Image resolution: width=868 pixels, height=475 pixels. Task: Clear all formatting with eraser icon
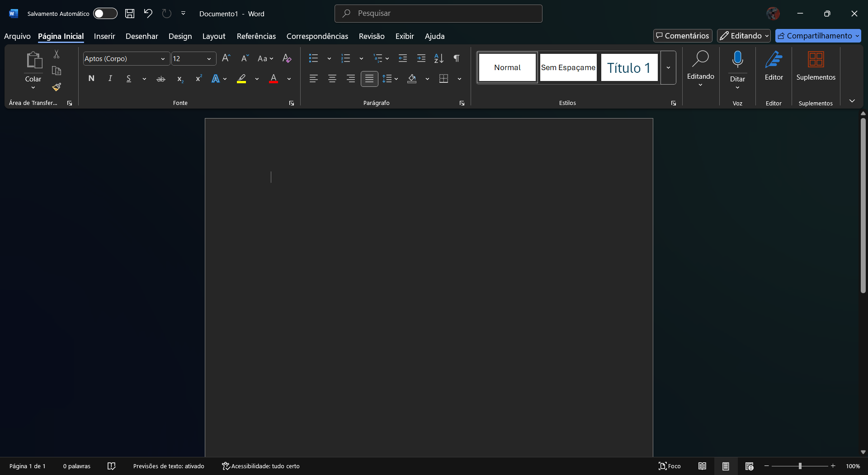click(x=287, y=58)
